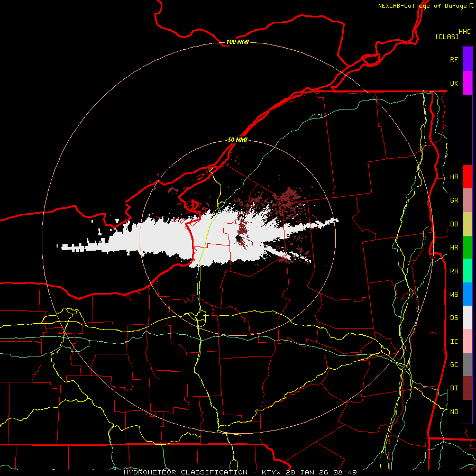The width and height of the screenshot is (476, 476).
Task: Pick the RA mint-green legend swatch
Action: tap(467, 271)
